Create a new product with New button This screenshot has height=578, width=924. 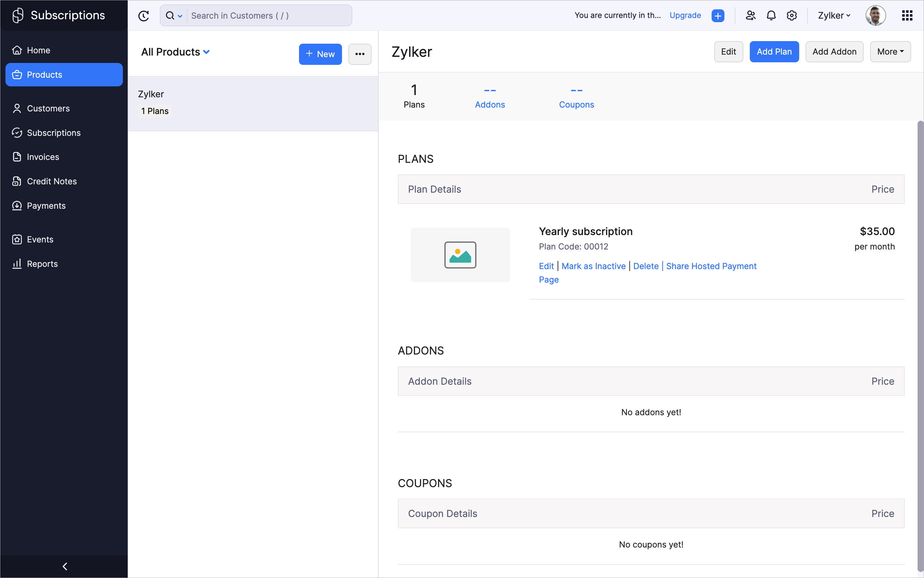click(x=320, y=54)
